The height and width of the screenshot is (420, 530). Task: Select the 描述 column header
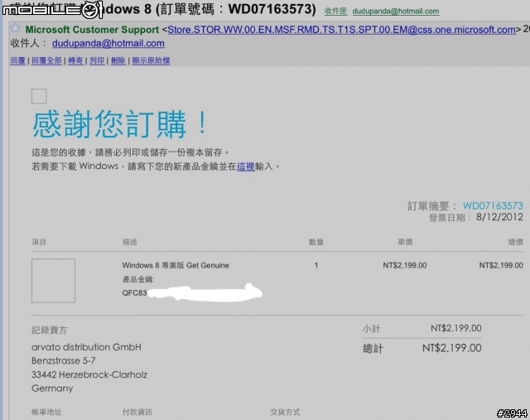130,242
